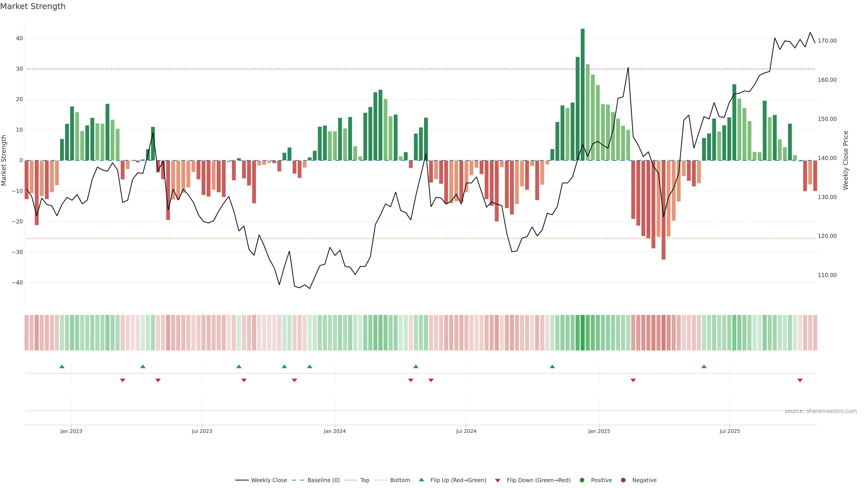Screen dimensions: 868x488
Task: Click the Weekly Close Price axis title
Action: 846,160
